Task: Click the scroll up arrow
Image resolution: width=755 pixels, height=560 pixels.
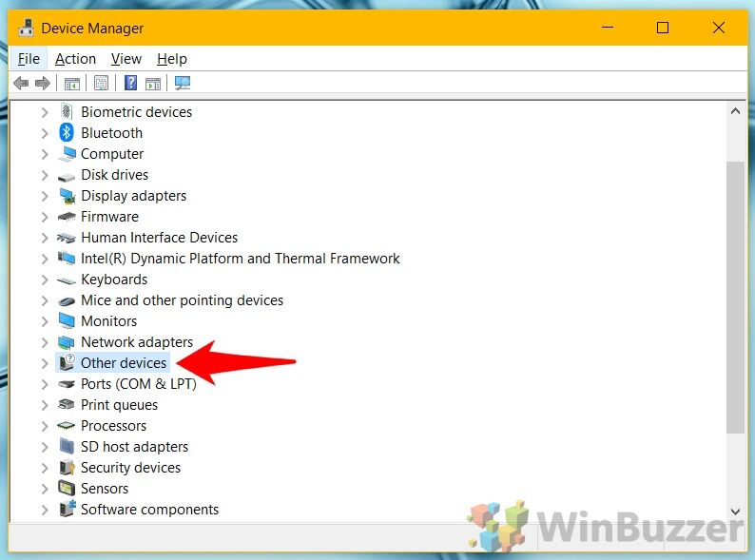Action: (x=735, y=111)
